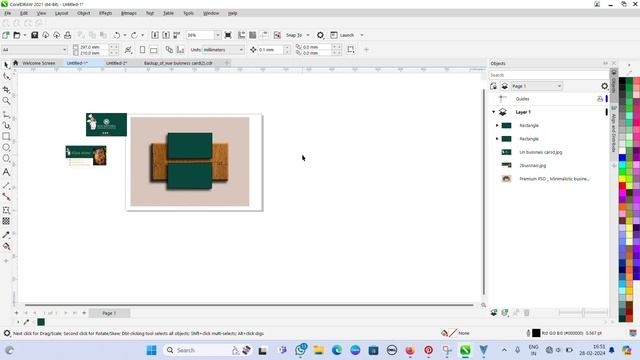Toggle show rulers icon in toolbar
This screenshot has width=640, height=360.
tap(242, 35)
